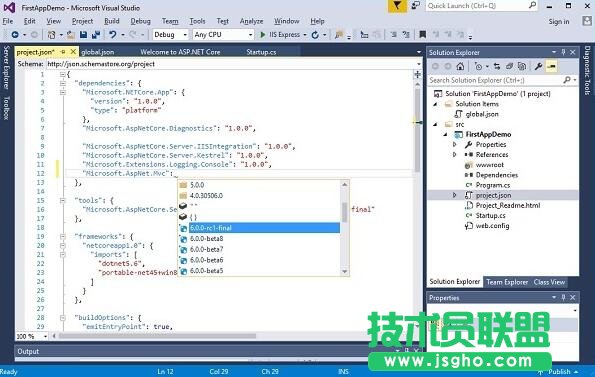595x377 pixels.
Task: Open the File menu
Action: (x=8, y=21)
